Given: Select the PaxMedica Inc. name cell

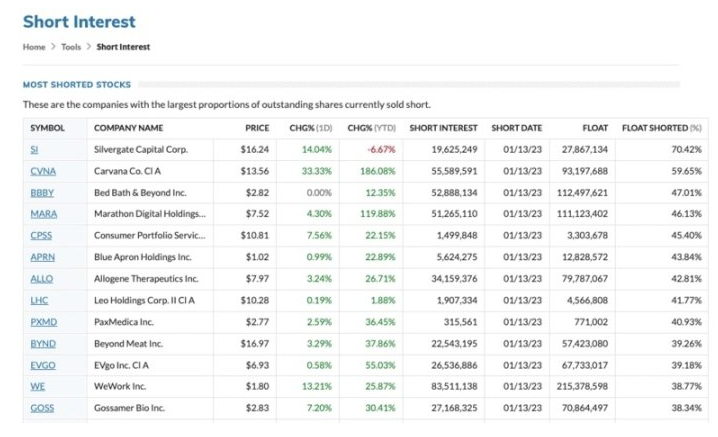Looking at the screenshot, I should click(x=124, y=322).
